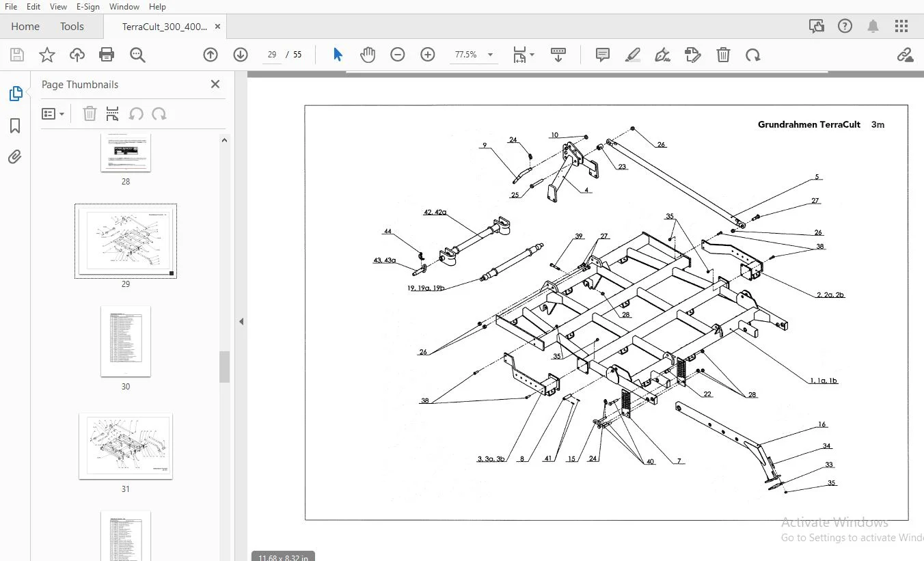924x561 pixels.
Task: Select the page 30 thumbnail
Action: click(126, 341)
